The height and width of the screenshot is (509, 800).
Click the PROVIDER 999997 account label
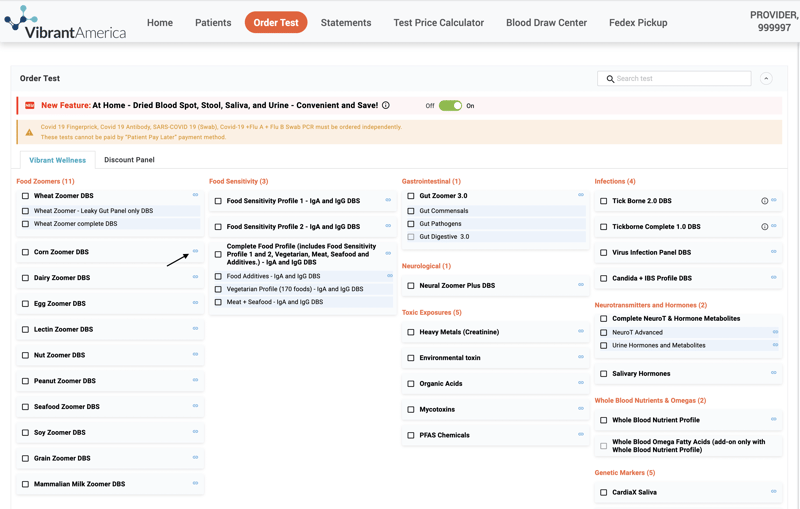pos(774,21)
